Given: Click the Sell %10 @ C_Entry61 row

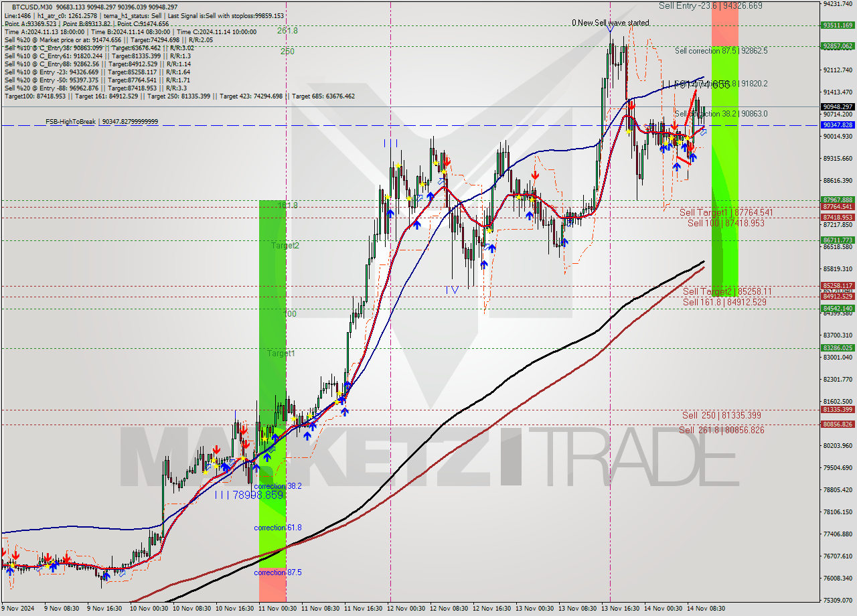Looking at the screenshot, I should [x=98, y=56].
